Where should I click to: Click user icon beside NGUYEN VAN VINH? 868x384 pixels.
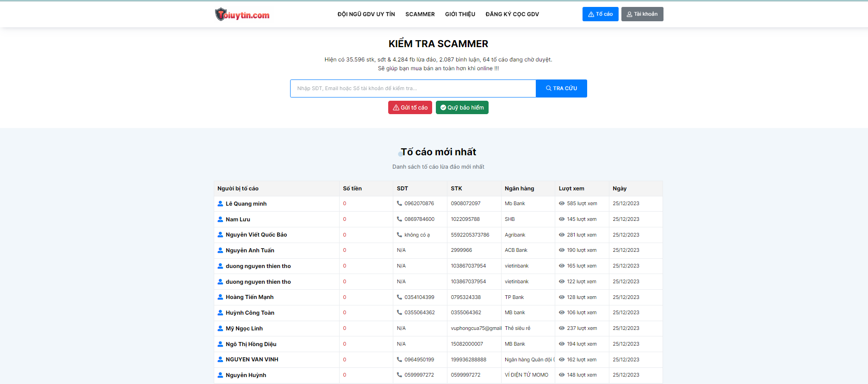[x=220, y=360]
